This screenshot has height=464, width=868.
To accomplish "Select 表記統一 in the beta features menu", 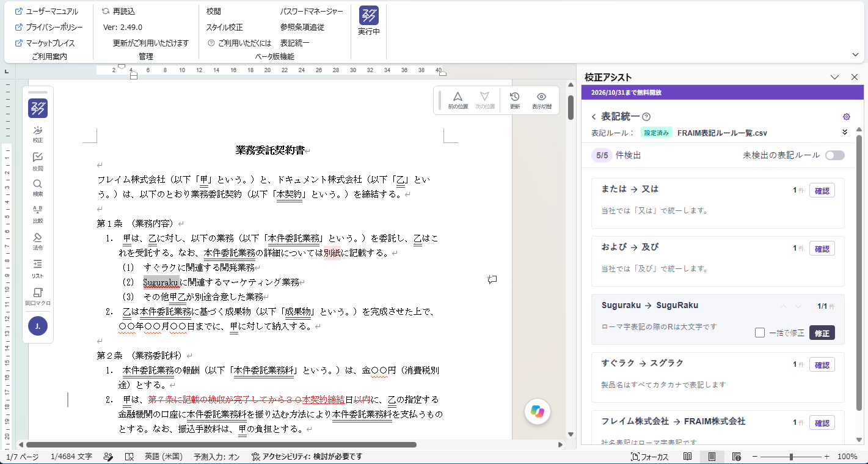I will [x=294, y=43].
